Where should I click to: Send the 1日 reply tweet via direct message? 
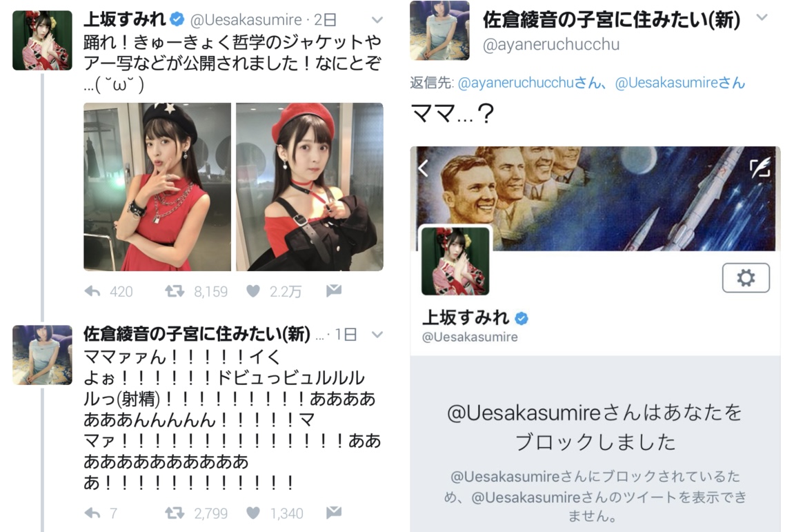click(334, 513)
